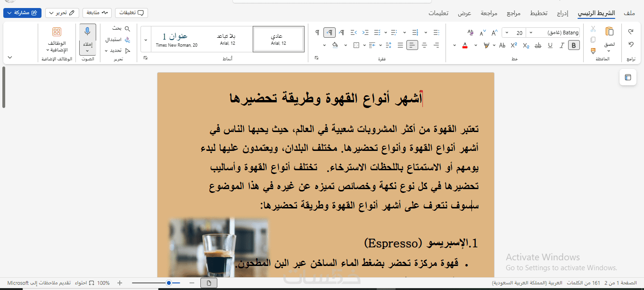Click the zoom slider handle

tap(169, 283)
